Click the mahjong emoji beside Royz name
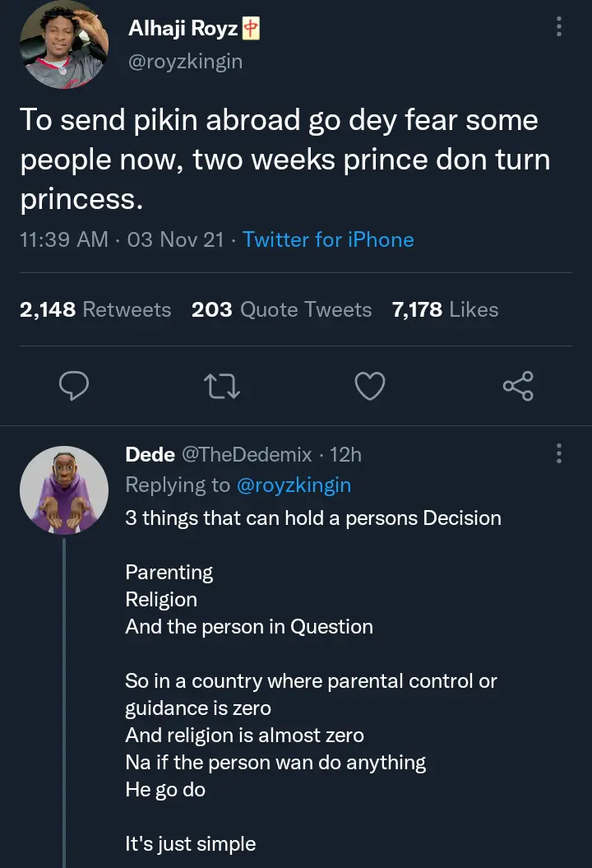 251,29
